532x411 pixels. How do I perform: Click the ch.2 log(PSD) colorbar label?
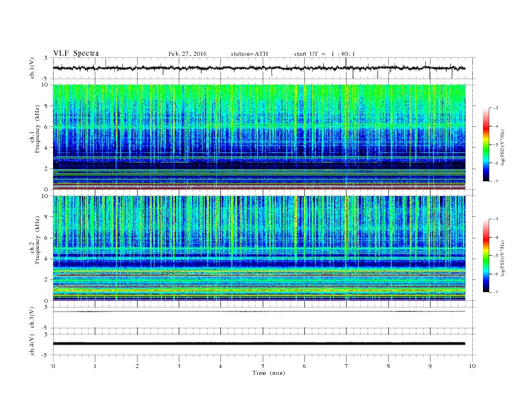pos(503,258)
